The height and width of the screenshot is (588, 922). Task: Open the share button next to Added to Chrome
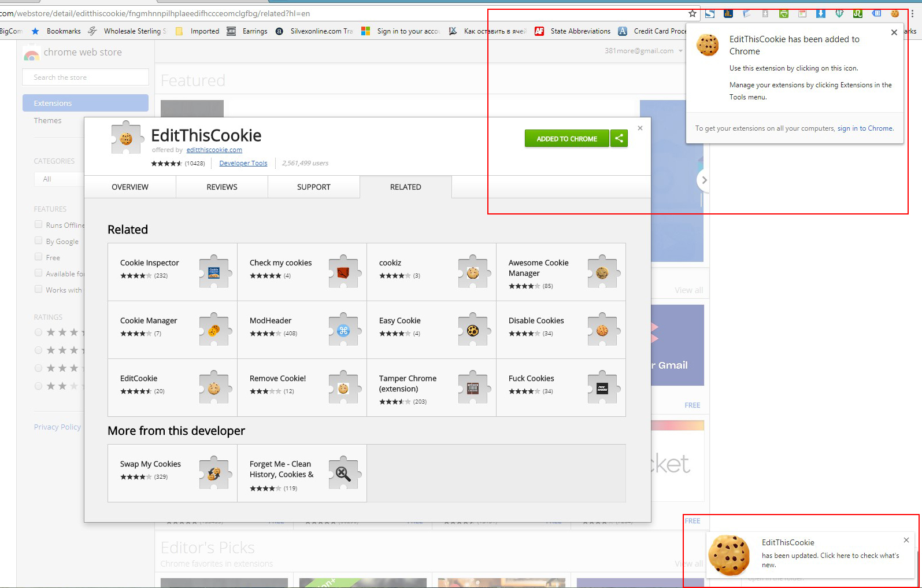tap(619, 138)
